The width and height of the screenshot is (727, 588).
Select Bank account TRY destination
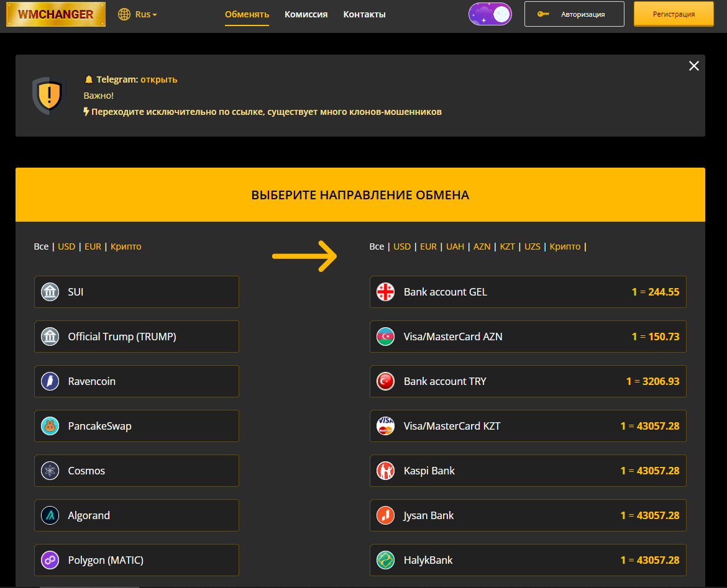(x=528, y=381)
